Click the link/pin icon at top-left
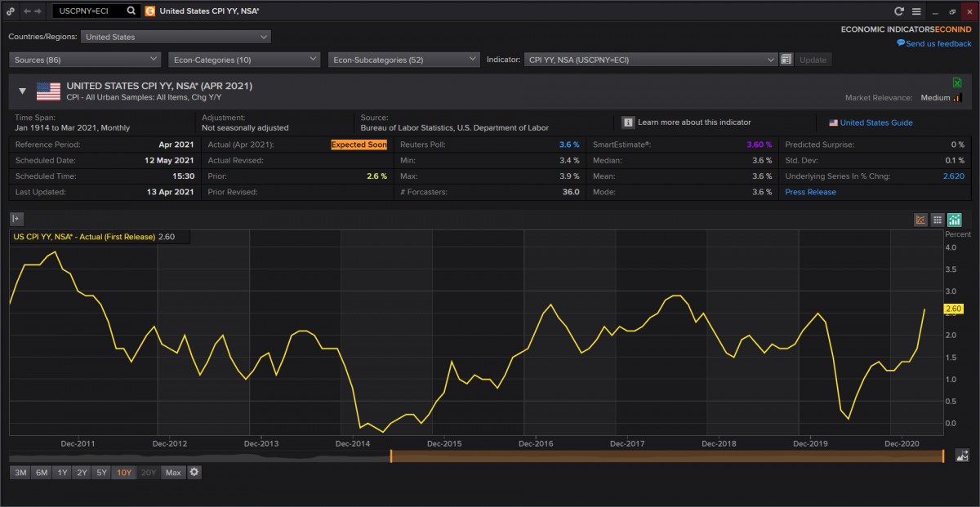This screenshot has height=507, width=980. (x=10, y=11)
